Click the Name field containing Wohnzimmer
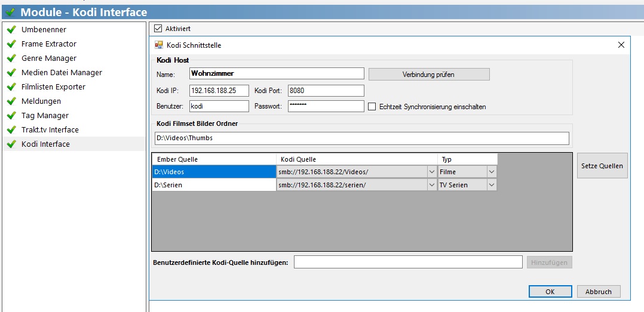644x312 pixels. pos(277,74)
